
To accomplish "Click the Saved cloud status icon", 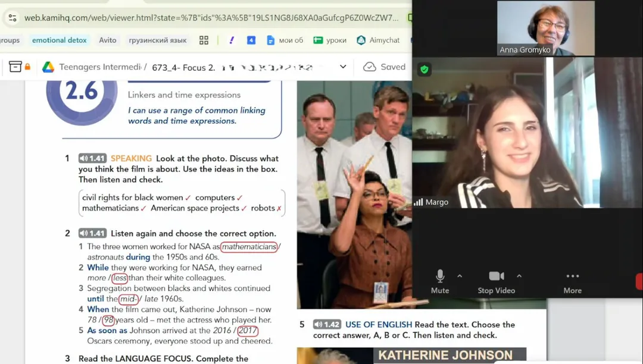I will (370, 67).
